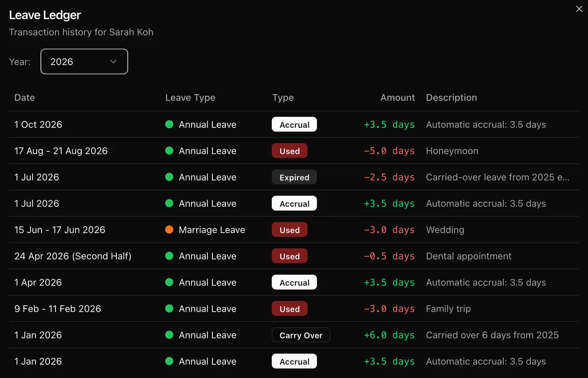This screenshot has height=378, width=588.
Task: Select the date 17 Aug - 21 Aug 2026
Action: 61,151
